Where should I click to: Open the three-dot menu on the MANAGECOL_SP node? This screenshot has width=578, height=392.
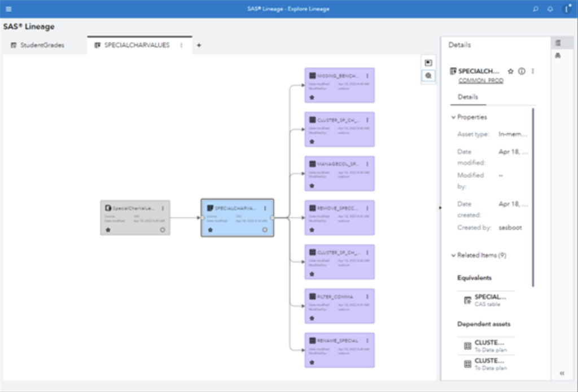point(367,164)
